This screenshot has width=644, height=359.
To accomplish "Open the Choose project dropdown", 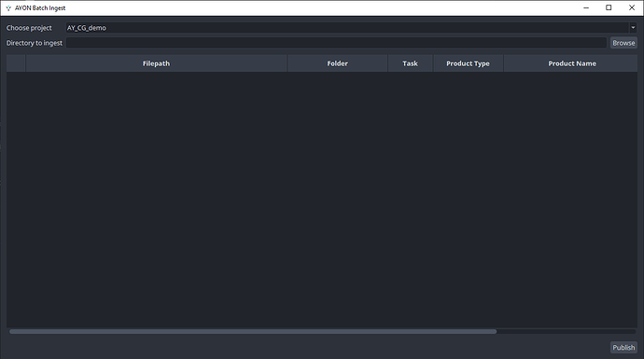I will pyautogui.click(x=351, y=28).
